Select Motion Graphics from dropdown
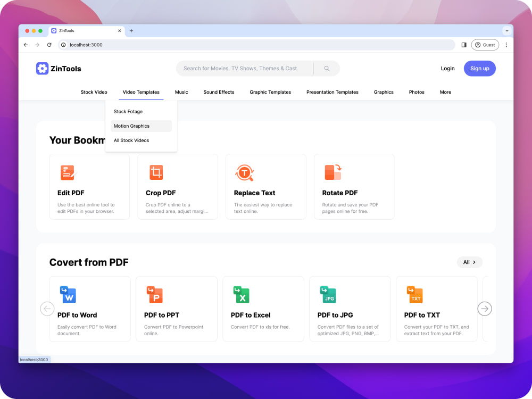 tap(141, 126)
